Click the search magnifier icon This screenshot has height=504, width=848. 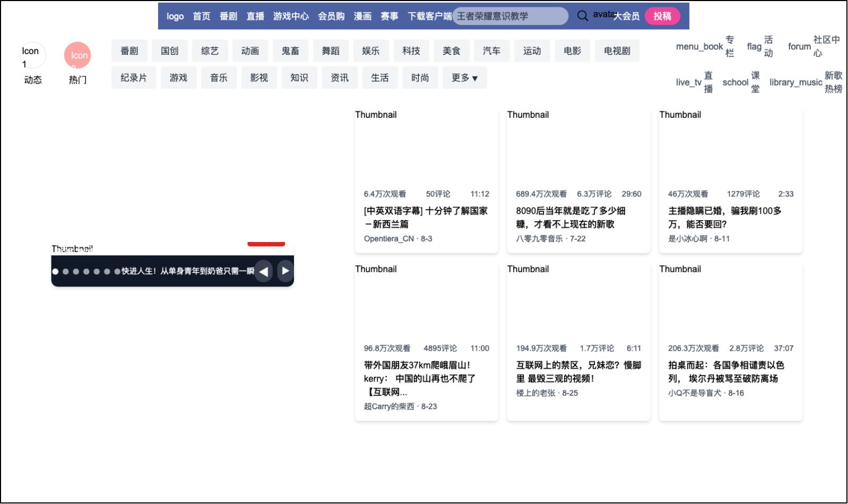pos(582,16)
